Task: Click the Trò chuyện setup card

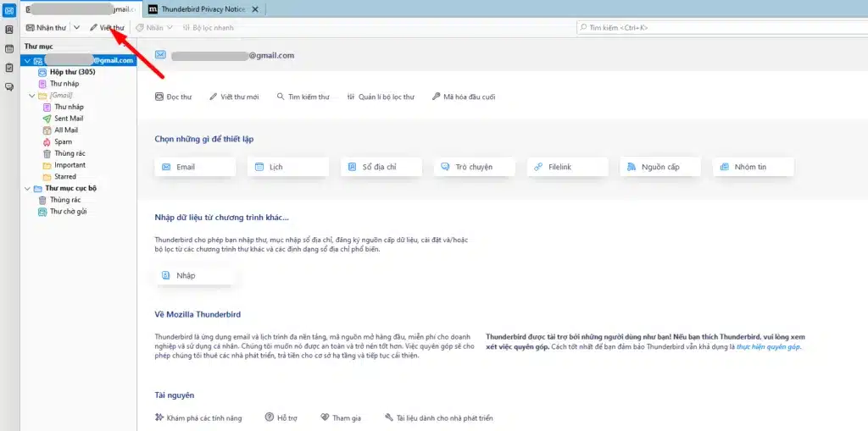Action: tap(475, 167)
